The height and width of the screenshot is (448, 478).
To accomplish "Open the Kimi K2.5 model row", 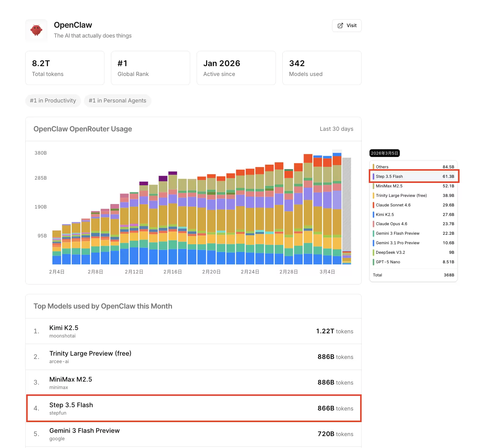I will pyautogui.click(x=193, y=331).
